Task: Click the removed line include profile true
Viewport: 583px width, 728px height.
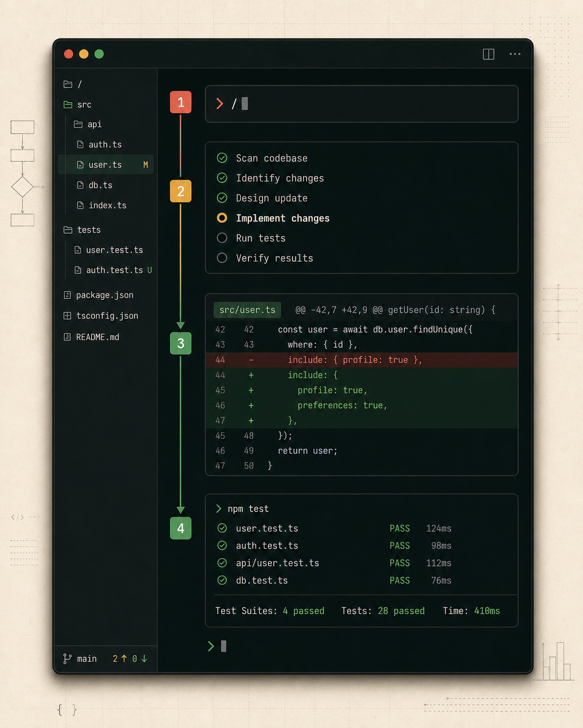Action: coord(362,360)
